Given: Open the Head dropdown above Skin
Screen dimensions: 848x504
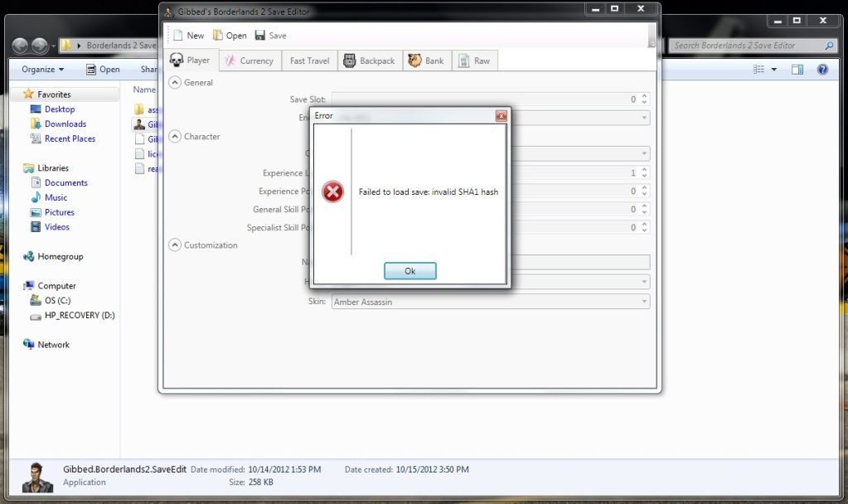Looking at the screenshot, I should [644, 282].
